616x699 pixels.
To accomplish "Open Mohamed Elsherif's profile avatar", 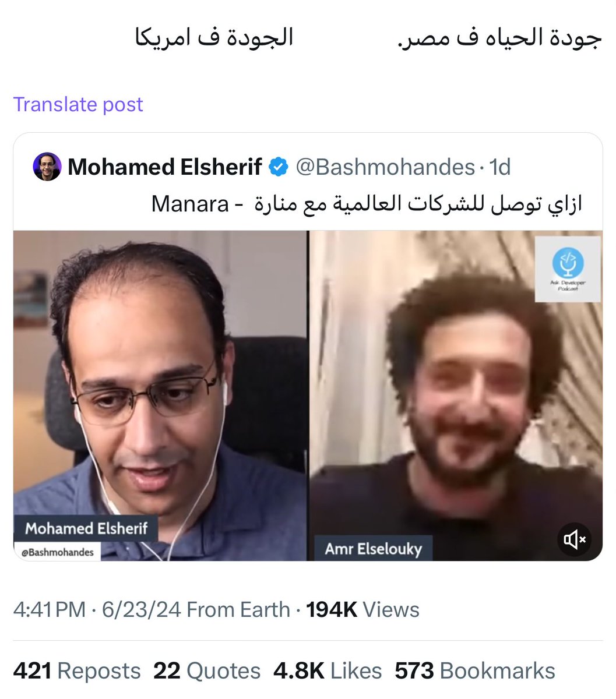I will (47, 167).
